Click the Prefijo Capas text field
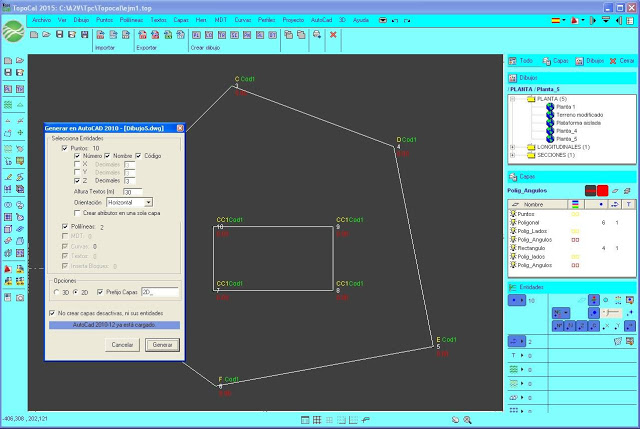 click(160, 292)
